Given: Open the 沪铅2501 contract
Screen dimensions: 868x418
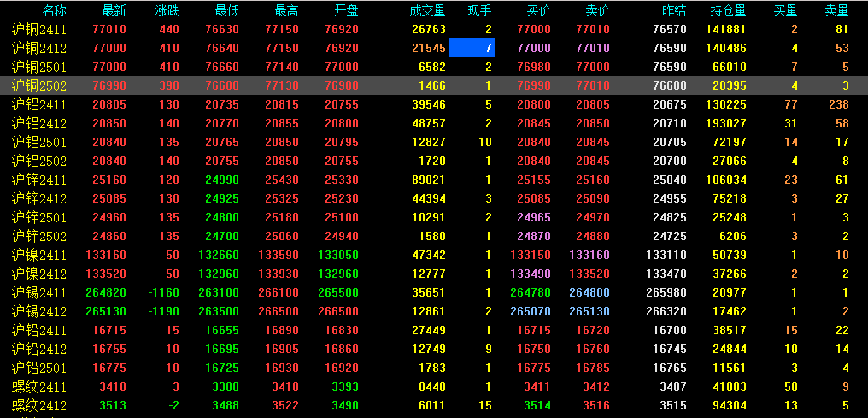Looking at the screenshot, I should pos(38,368).
